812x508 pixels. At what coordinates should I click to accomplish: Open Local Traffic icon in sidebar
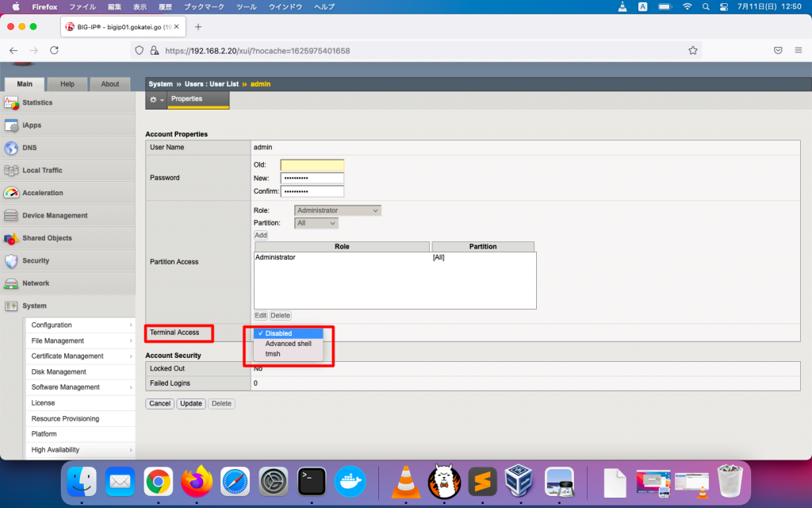(x=11, y=171)
